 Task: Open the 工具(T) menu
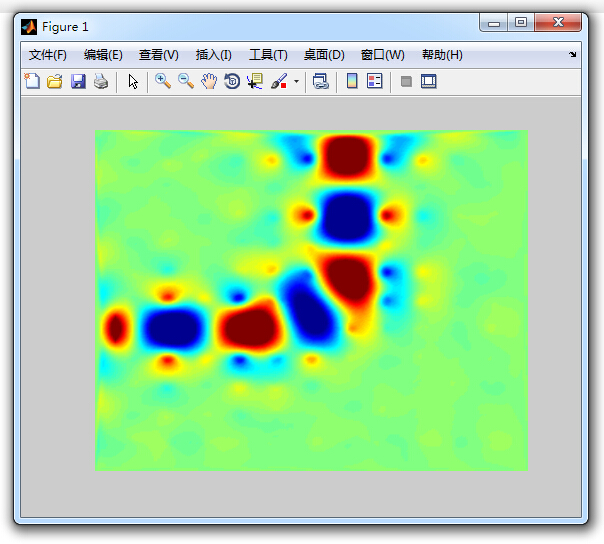(268, 55)
